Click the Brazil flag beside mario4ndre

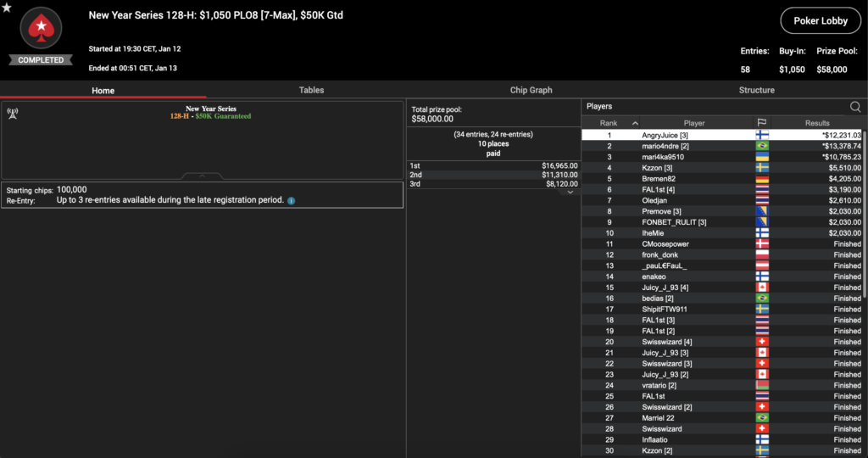click(x=762, y=146)
